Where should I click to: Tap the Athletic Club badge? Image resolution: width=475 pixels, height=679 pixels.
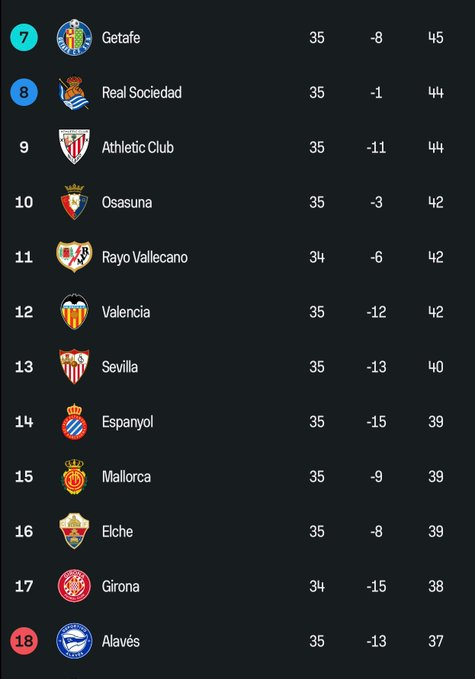tap(74, 147)
